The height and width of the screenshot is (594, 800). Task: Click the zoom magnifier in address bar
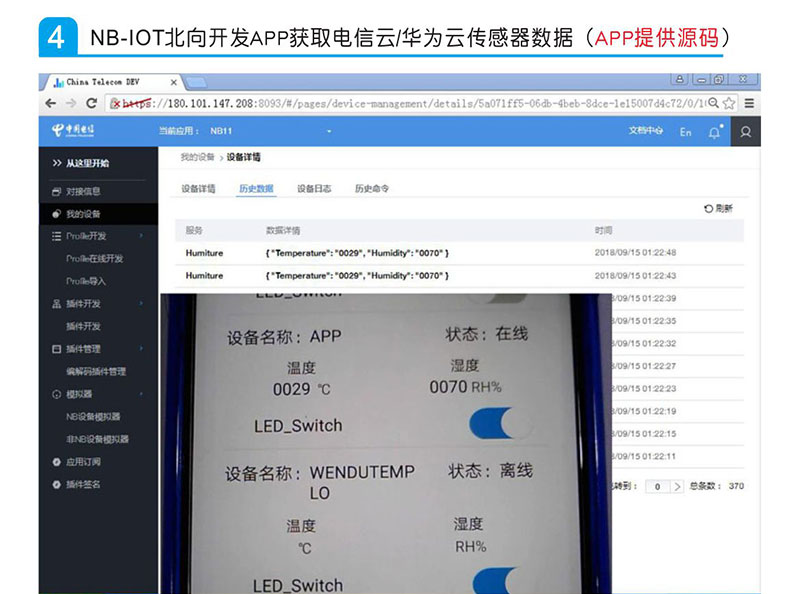click(713, 103)
